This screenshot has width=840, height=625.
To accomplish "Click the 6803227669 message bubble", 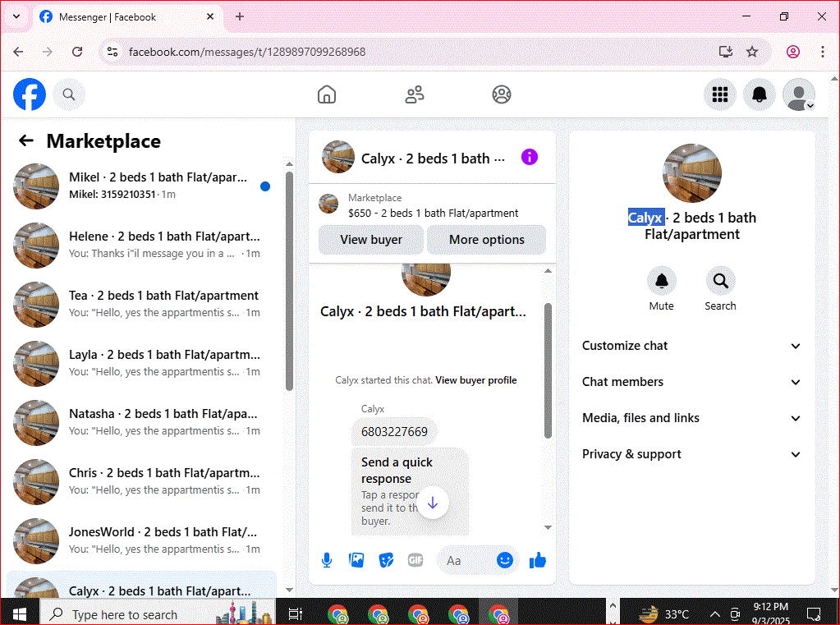I will tap(394, 431).
